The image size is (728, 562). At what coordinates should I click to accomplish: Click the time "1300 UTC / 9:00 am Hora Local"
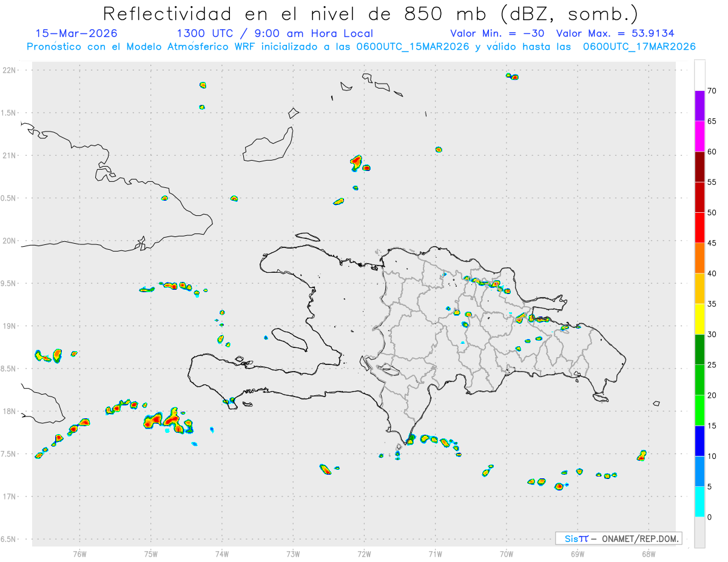coord(275,33)
